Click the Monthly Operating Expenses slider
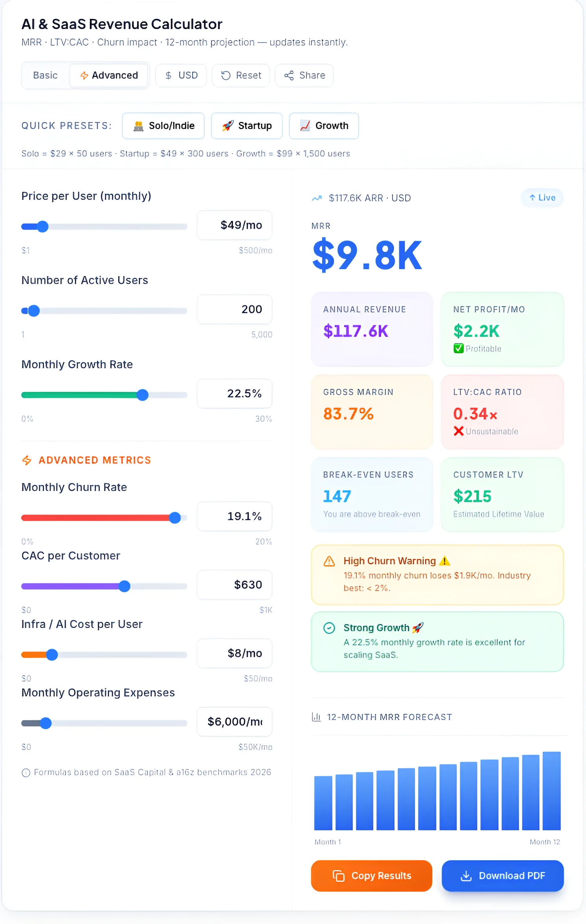 click(104, 723)
